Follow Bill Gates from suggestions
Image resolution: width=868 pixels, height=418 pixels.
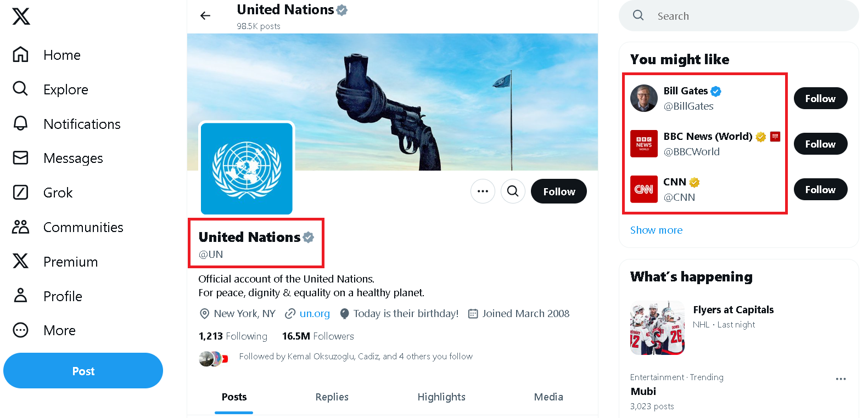(820, 98)
